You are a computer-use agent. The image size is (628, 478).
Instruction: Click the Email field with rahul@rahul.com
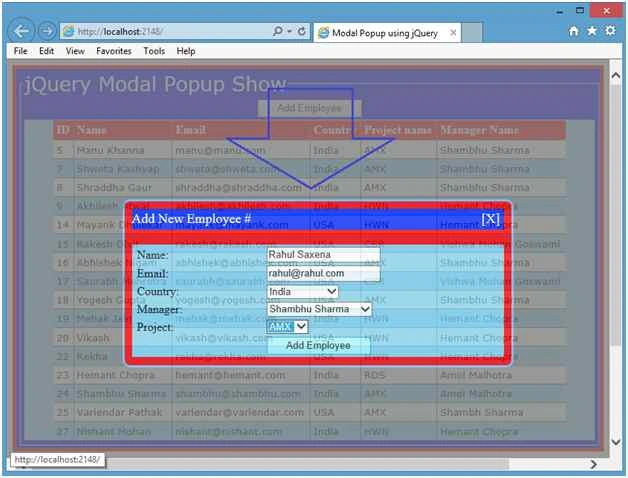[323, 273]
